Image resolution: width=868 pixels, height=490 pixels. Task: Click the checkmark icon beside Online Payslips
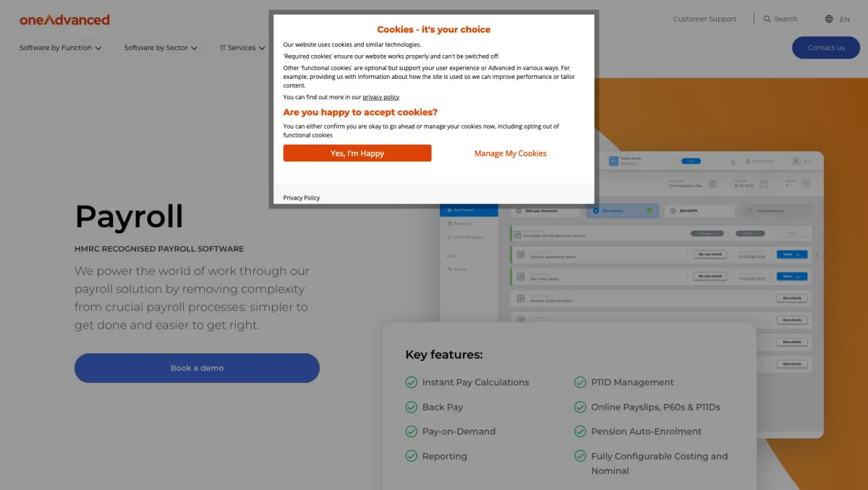(x=580, y=407)
